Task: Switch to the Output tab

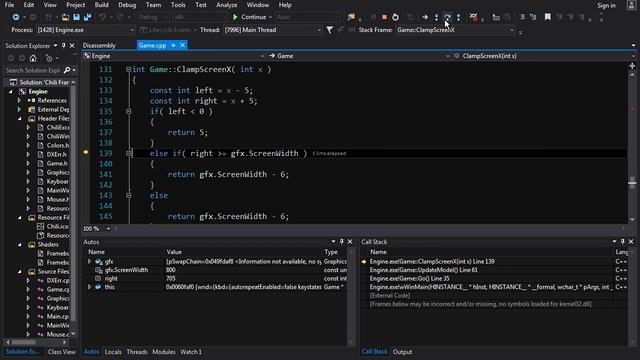Action: (x=402, y=352)
